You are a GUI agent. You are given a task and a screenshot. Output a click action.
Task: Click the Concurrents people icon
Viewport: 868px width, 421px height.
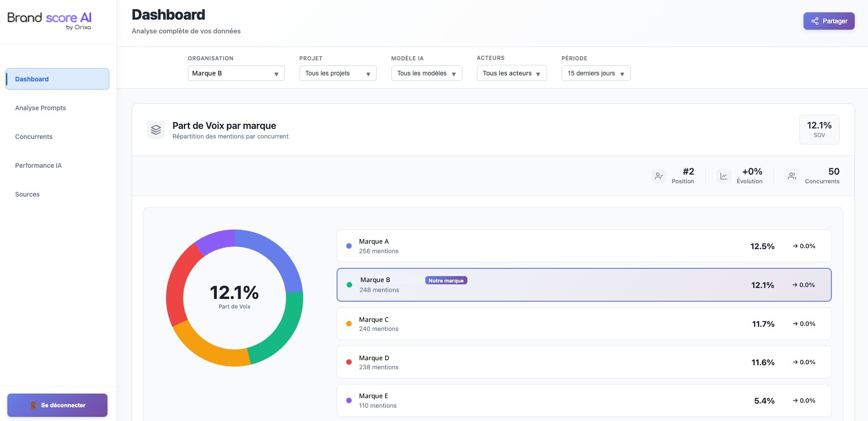pyautogui.click(x=792, y=176)
